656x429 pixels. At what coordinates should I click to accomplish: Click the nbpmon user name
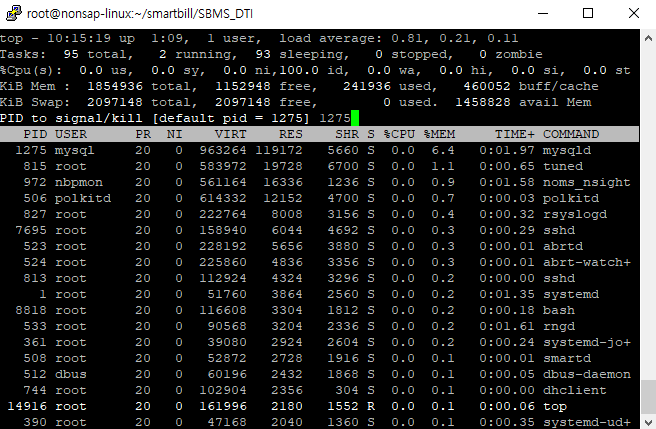point(79,182)
